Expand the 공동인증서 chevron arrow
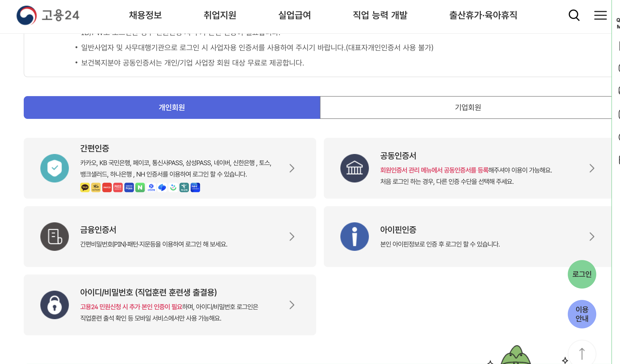 pos(592,168)
